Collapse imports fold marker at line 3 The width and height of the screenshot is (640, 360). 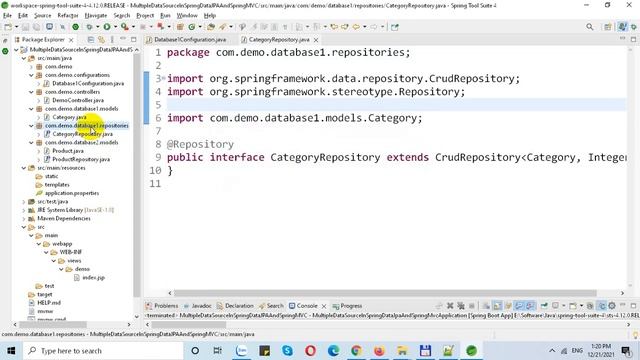point(164,78)
